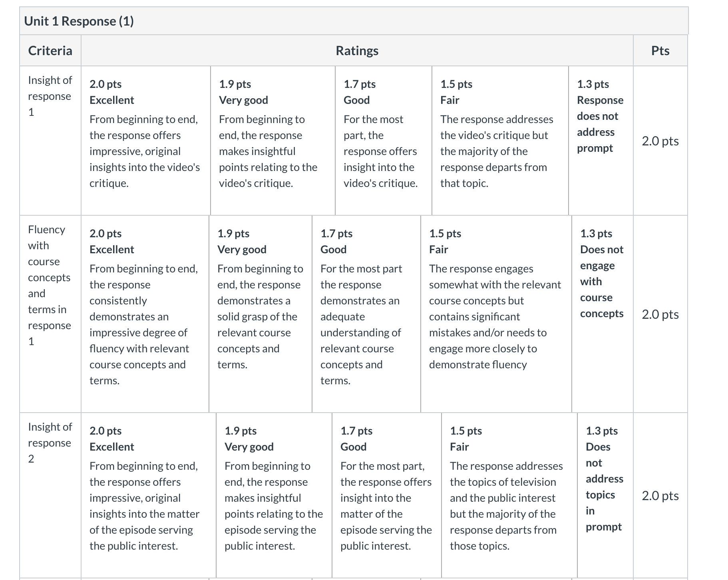
Task: Choose Good rating with adequate understanding of concepts
Action: pyautogui.click(x=366, y=314)
